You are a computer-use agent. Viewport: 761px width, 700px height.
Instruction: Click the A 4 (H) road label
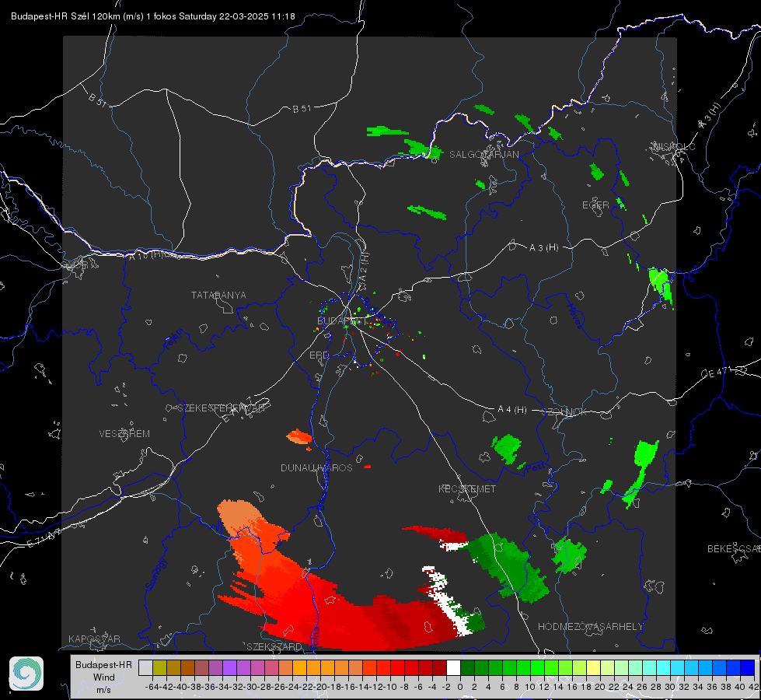(512, 410)
